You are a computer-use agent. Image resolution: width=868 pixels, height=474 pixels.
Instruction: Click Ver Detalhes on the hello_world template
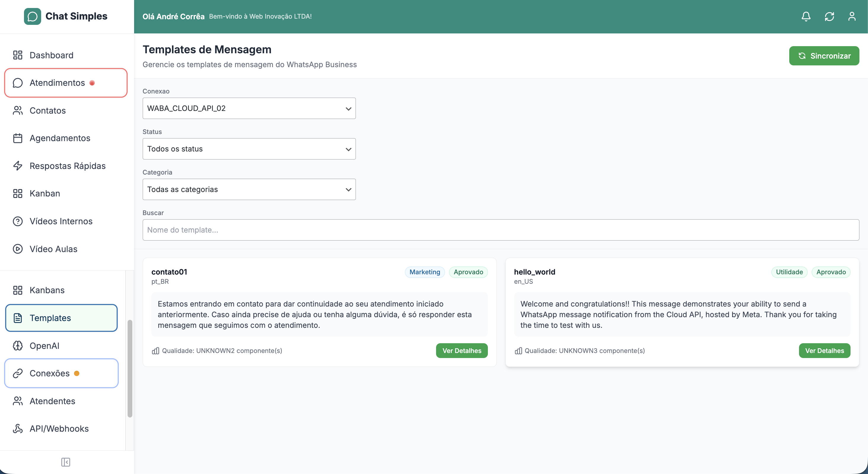(824, 350)
